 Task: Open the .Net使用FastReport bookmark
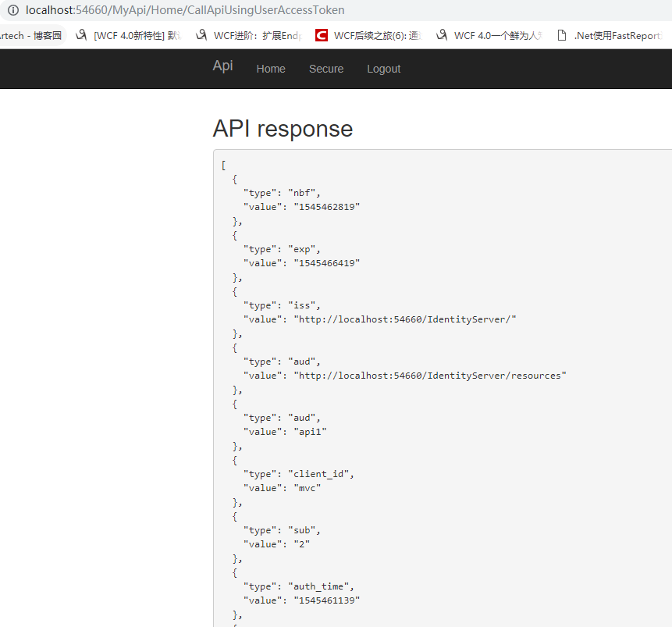[617, 35]
